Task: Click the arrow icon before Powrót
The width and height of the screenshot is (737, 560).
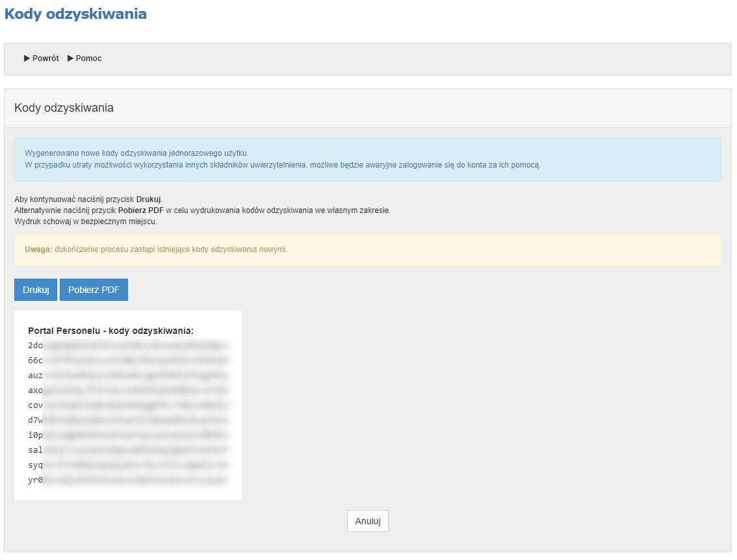Action: [x=27, y=58]
